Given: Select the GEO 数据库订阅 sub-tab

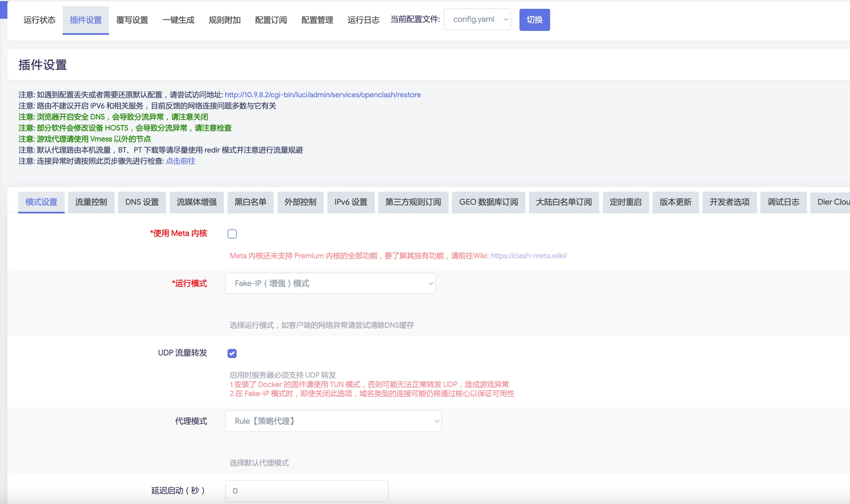Looking at the screenshot, I should tap(488, 202).
